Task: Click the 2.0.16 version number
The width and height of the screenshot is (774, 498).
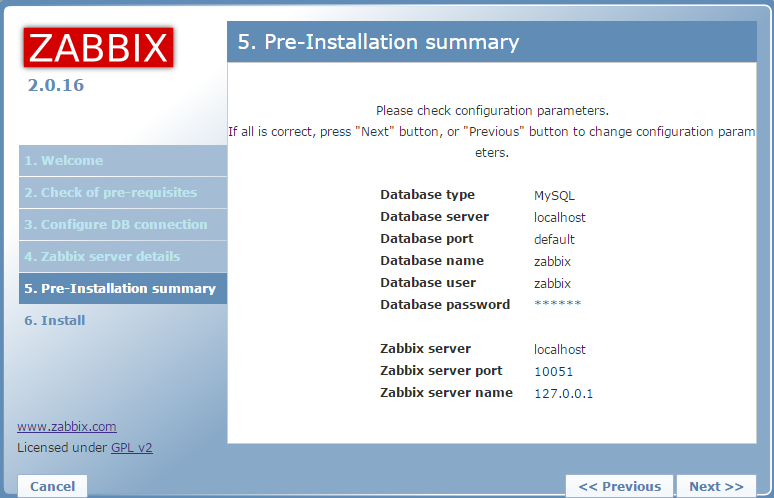Action: point(56,86)
